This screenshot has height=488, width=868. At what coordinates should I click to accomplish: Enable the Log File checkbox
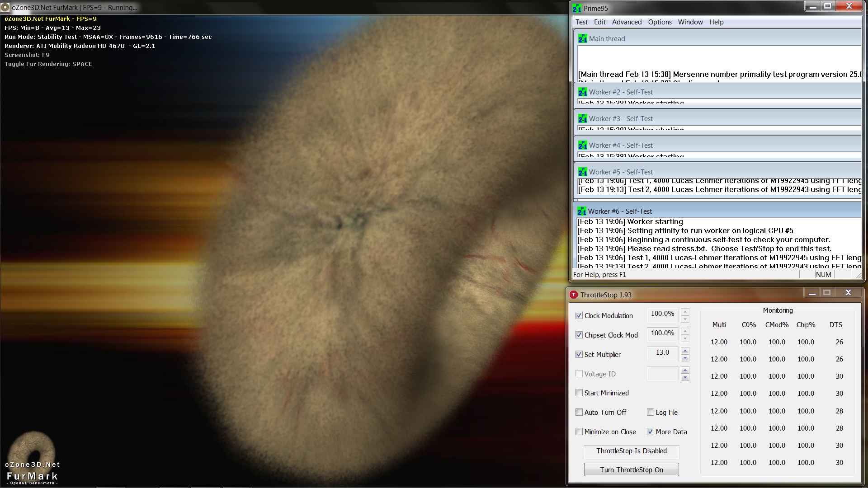click(650, 412)
